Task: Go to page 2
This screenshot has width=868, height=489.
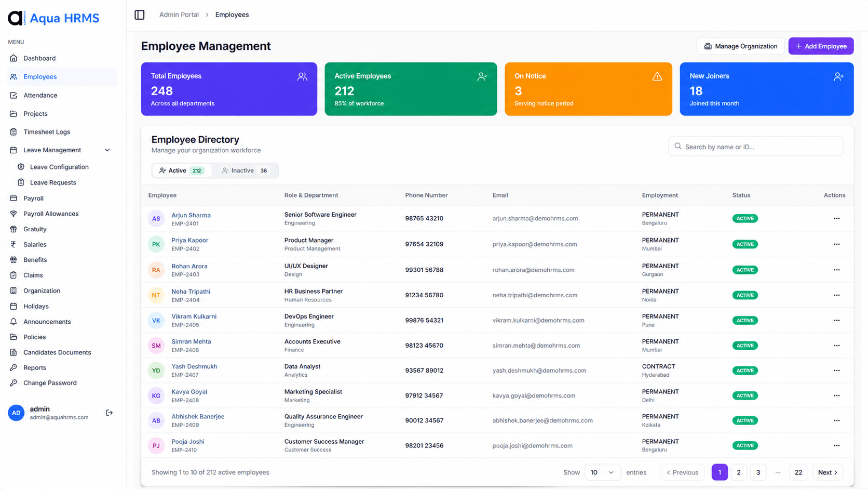Action: (x=739, y=472)
